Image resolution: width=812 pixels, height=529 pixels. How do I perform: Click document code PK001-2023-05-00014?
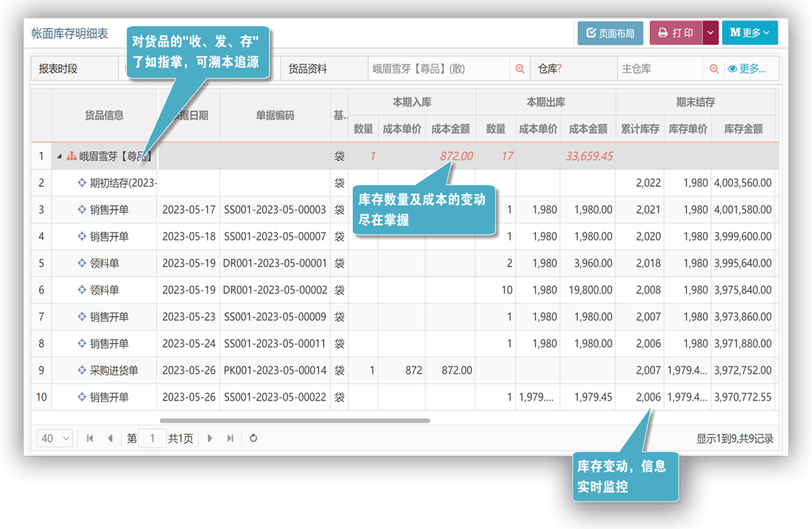(x=275, y=371)
